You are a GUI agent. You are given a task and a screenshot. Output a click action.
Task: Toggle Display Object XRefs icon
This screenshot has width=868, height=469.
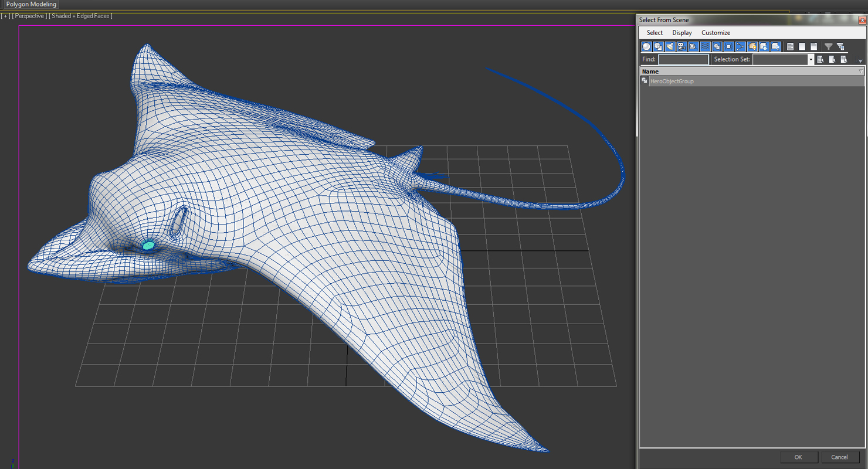pos(728,46)
